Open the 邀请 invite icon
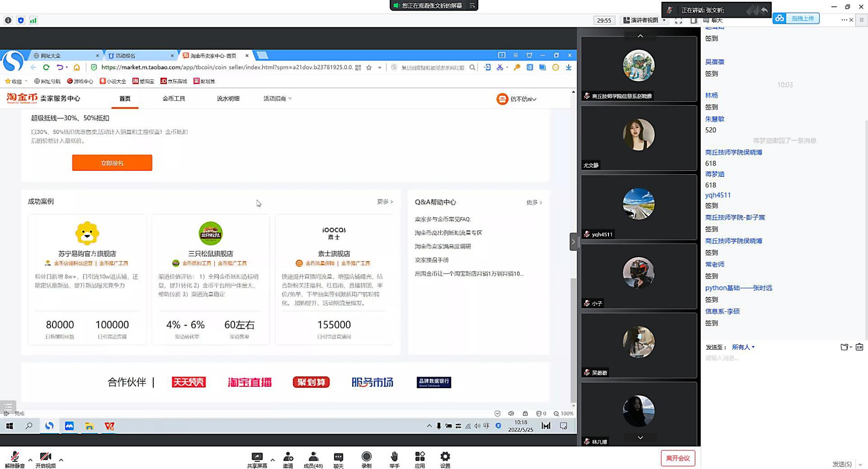 click(x=288, y=459)
